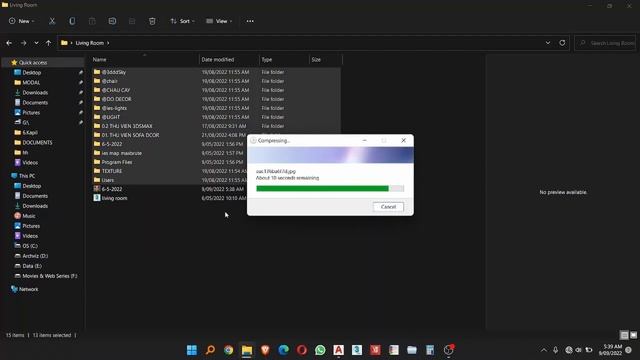Select 01. THU VIEN SOFA DCOR folder
640x360 pixels.
(x=130, y=135)
